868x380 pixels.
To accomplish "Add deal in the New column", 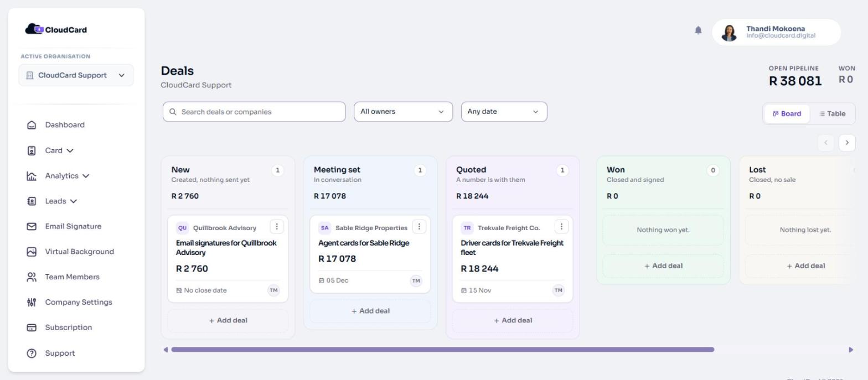I will click(228, 321).
